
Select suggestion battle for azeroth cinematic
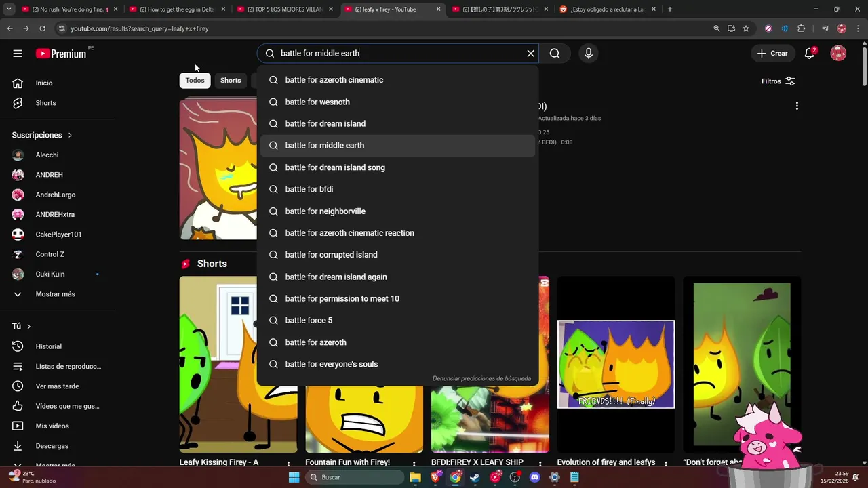click(397, 80)
